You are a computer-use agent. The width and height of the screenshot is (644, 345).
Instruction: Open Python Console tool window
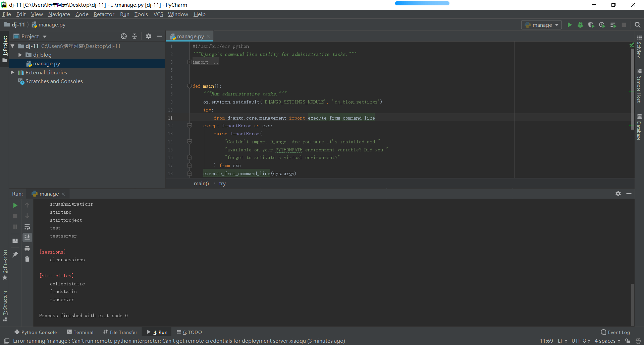(36, 332)
